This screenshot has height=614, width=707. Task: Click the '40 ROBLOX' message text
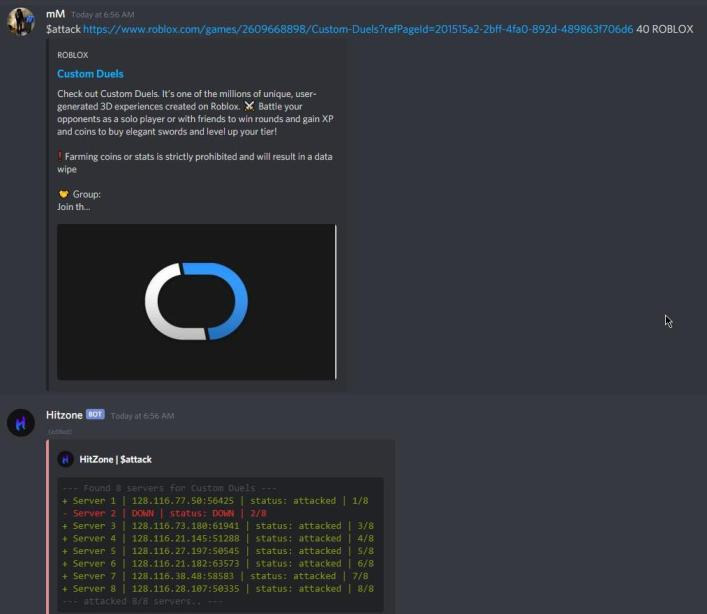pos(665,29)
